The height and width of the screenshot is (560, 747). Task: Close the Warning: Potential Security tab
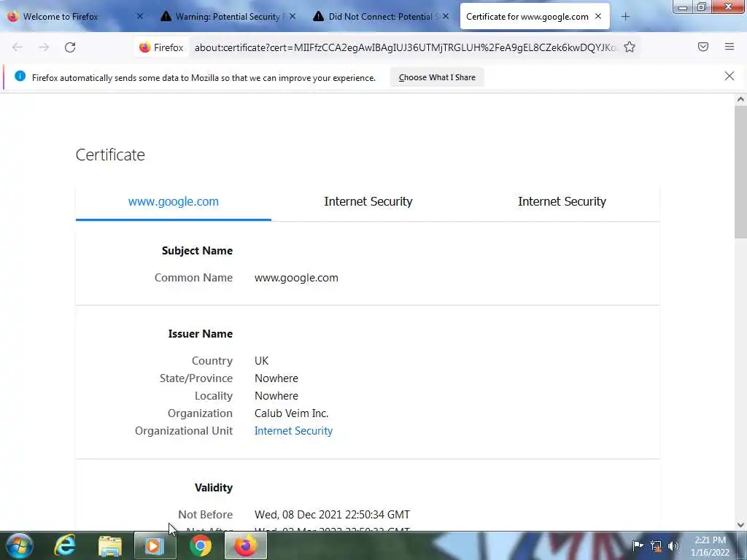pyautogui.click(x=293, y=16)
